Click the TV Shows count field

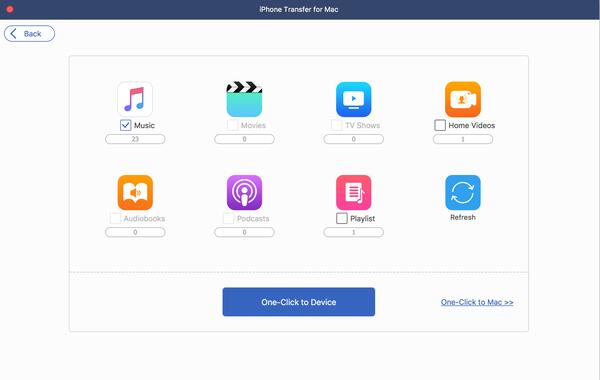354,139
